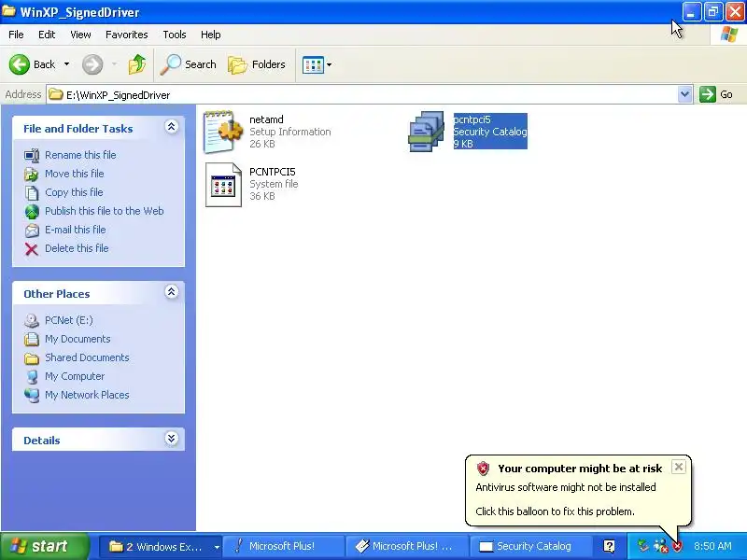Image resolution: width=747 pixels, height=560 pixels.
Task: Go up one folder level
Action: pyautogui.click(x=137, y=64)
